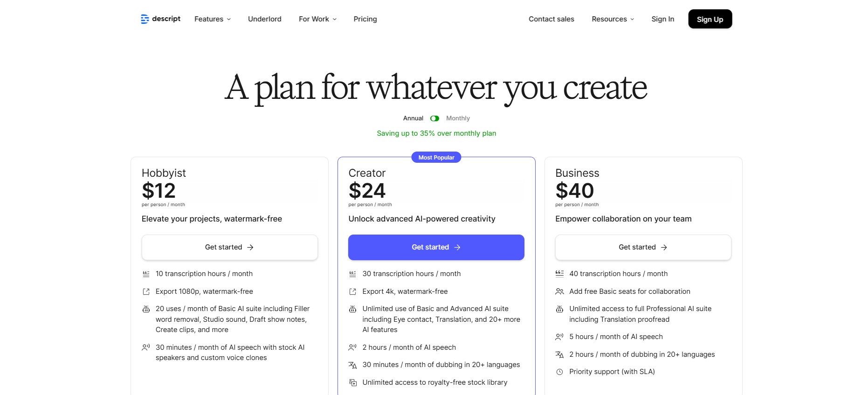Screen dimensions: 868x395
Task: Click the dubbing translation icon in Creator plan
Action: coord(353,365)
